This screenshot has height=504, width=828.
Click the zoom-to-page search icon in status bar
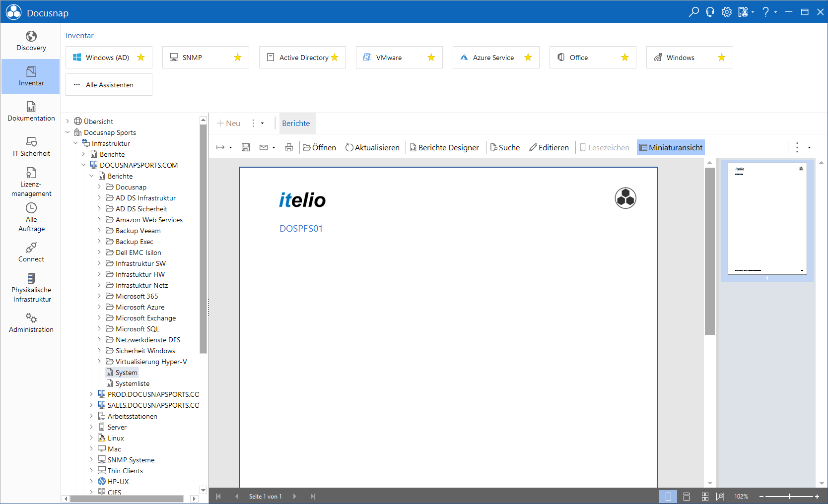(720, 496)
